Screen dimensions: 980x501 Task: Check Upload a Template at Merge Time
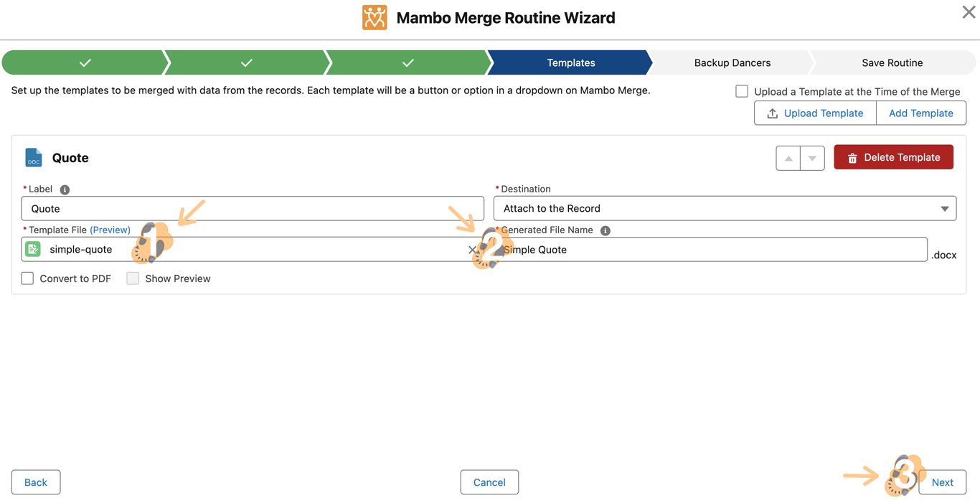coord(742,91)
